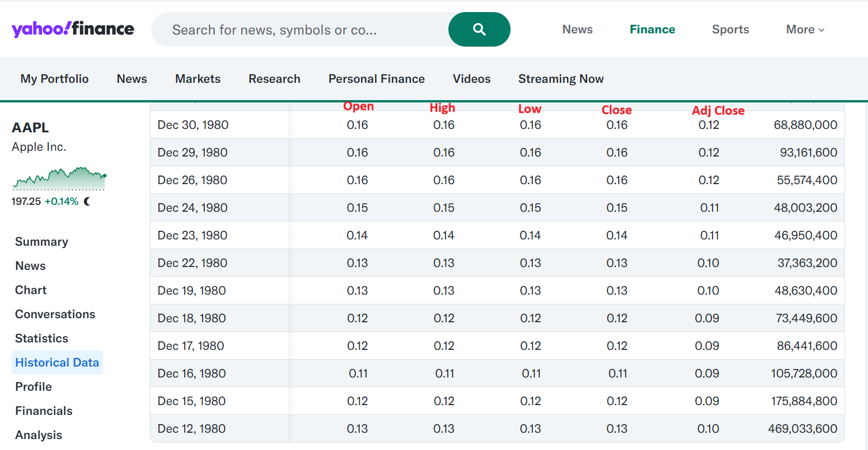The height and width of the screenshot is (450, 868).
Task: Click the +0.14% change value
Action: 62,201
